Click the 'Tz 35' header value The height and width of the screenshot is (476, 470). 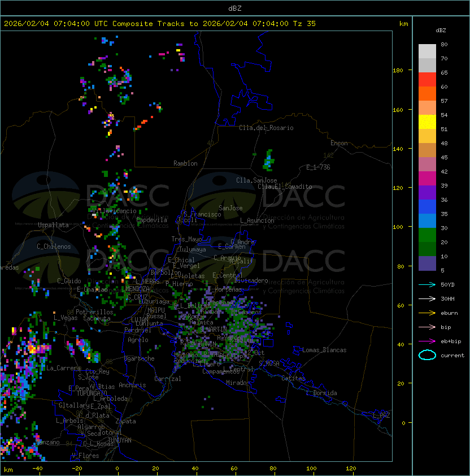click(304, 23)
